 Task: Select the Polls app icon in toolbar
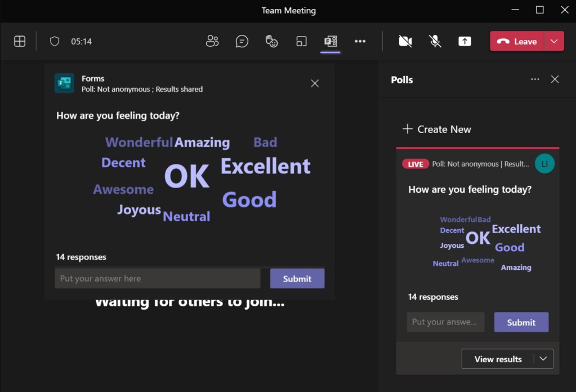coord(331,41)
